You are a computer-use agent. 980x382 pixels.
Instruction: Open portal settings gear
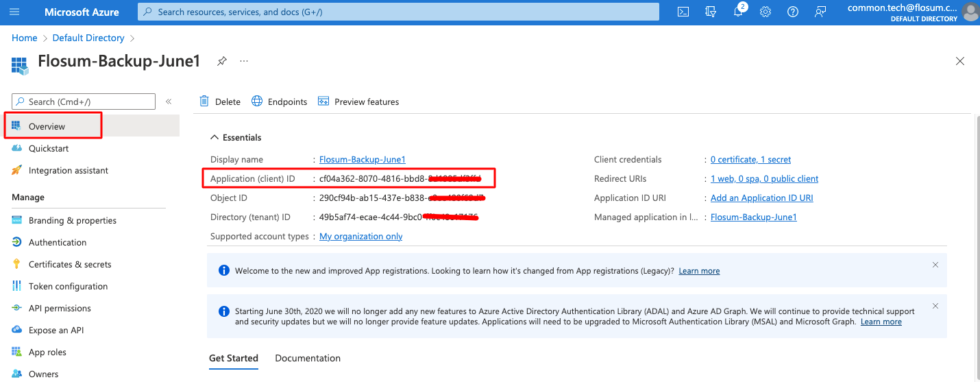pyautogui.click(x=765, y=12)
